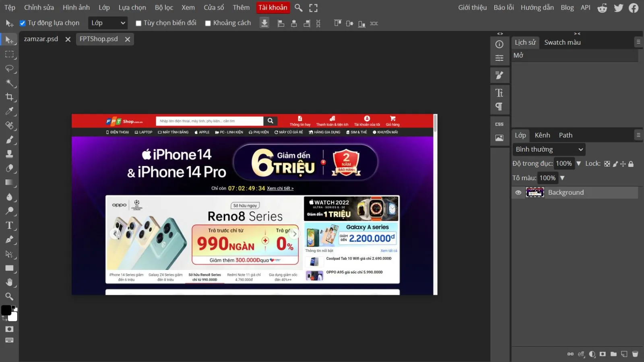Toggle Quick Mask mode icon
The image size is (644, 362).
coord(9,329)
